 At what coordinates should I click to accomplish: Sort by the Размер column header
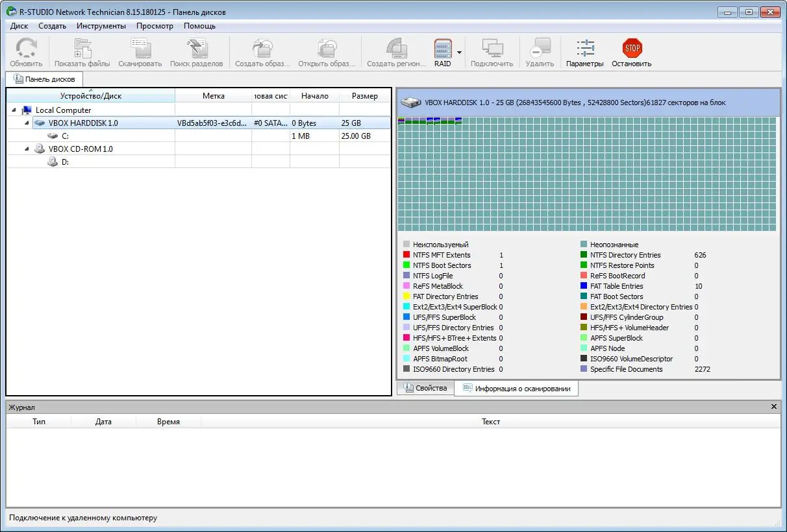click(364, 96)
